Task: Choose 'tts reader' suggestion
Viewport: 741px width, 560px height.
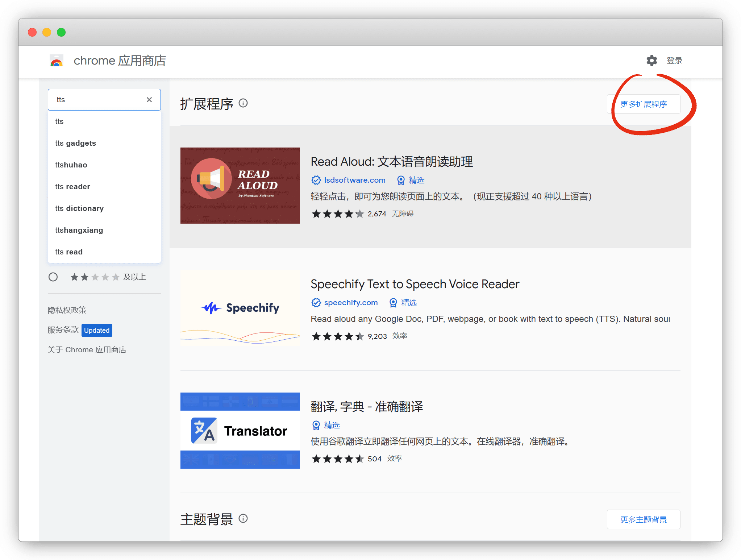Action: point(72,187)
